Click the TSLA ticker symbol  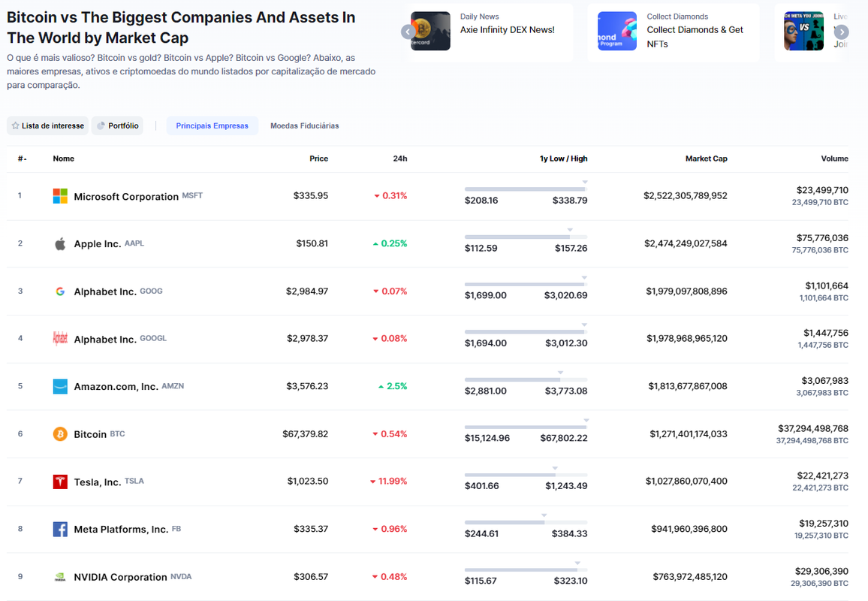(x=134, y=481)
